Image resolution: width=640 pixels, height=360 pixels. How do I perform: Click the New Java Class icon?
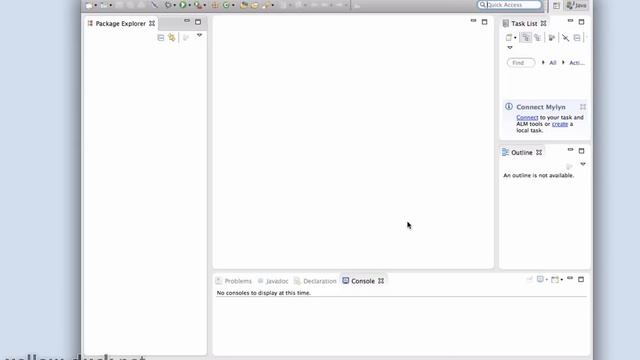click(226, 5)
